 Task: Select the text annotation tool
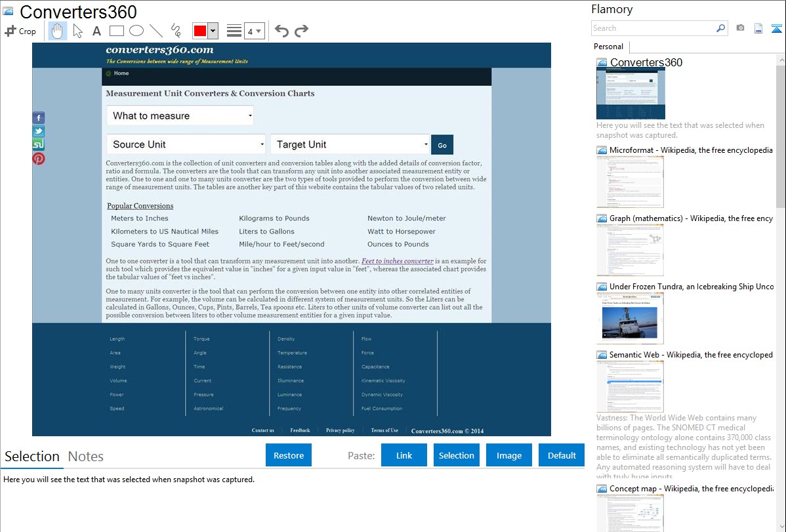[x=96, y=31]
